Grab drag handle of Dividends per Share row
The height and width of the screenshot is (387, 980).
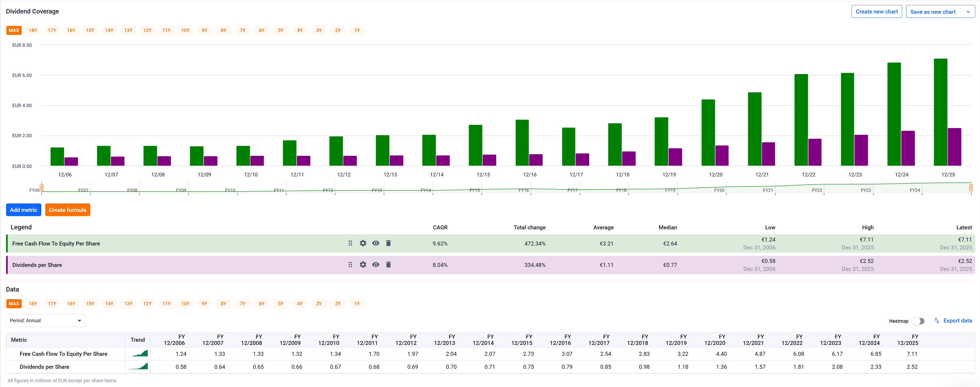click(350, 265)
